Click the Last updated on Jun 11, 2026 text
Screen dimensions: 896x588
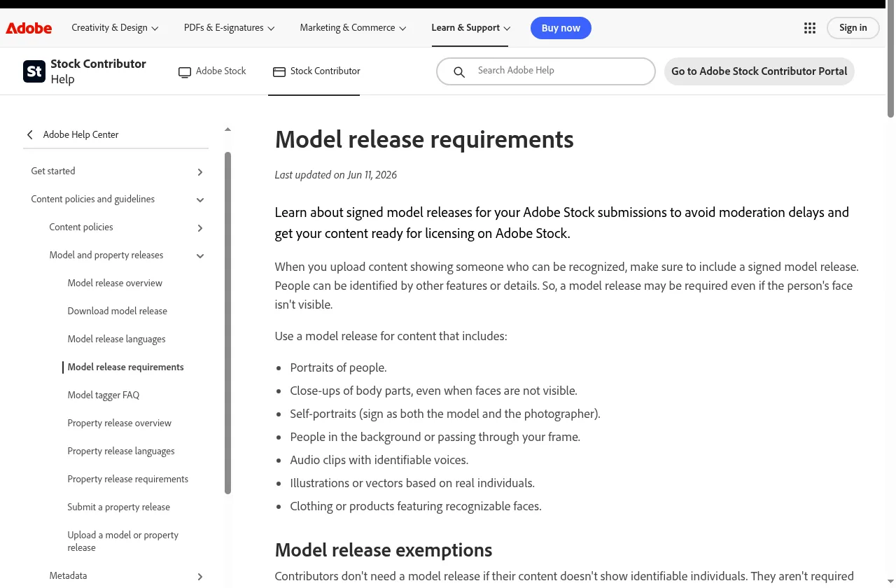[x=335, y=175]
